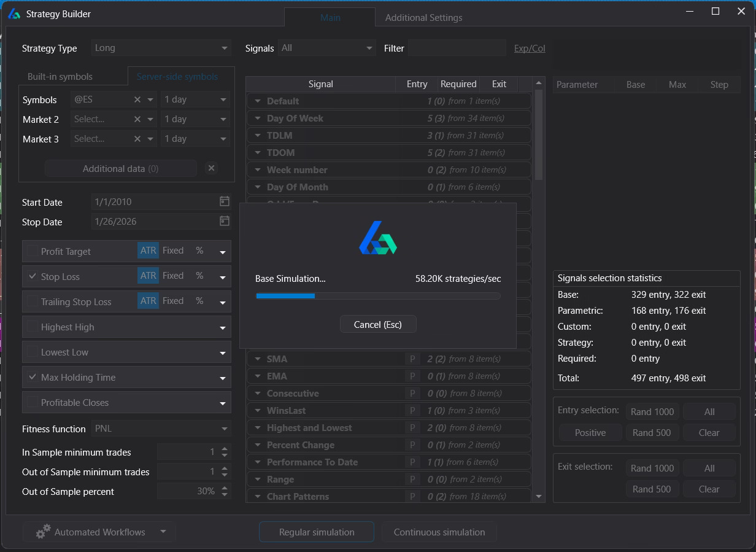Click the Exp/Col link
Viewport: 756px width, 552px height.
(x=529, y=48)
